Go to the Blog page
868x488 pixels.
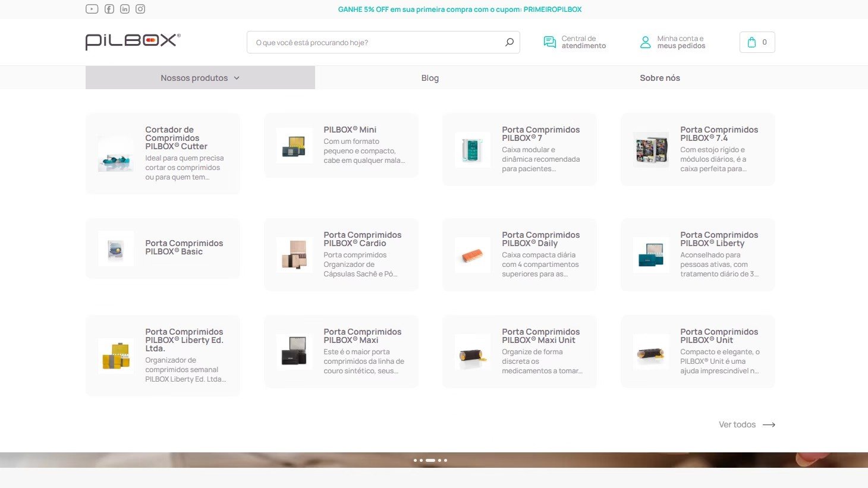(x=430, y=78)
